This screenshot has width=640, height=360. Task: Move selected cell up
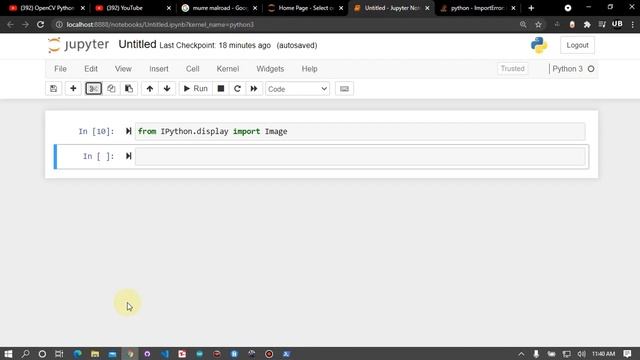pyautogui.click(x=150, y=89)
